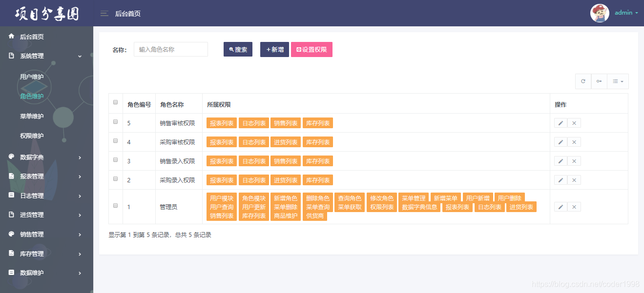644x293 pixels.
Task: Expand the 进货管理 menu chevron
Action: click(80, 215)
